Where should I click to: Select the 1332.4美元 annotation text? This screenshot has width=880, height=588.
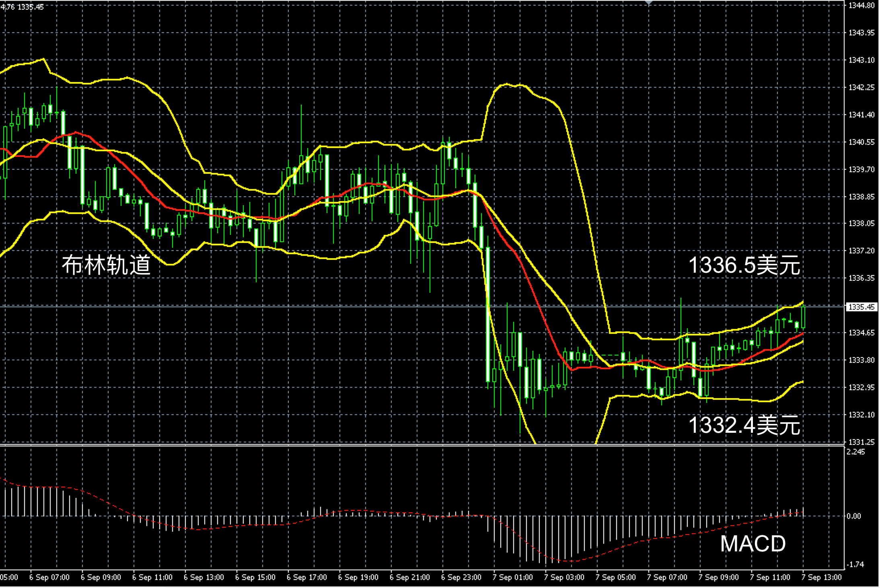pyautogui.click(x=744, y=425)
